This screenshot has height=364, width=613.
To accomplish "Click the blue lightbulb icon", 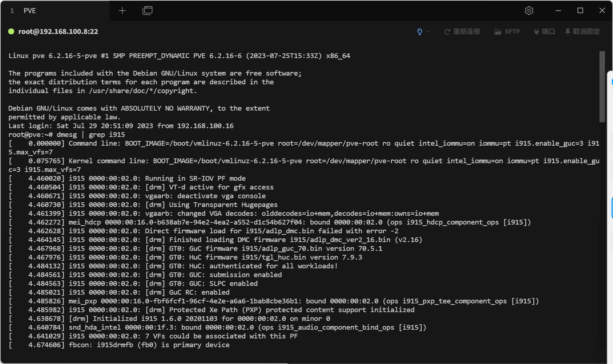I will [x=420, y=32].
